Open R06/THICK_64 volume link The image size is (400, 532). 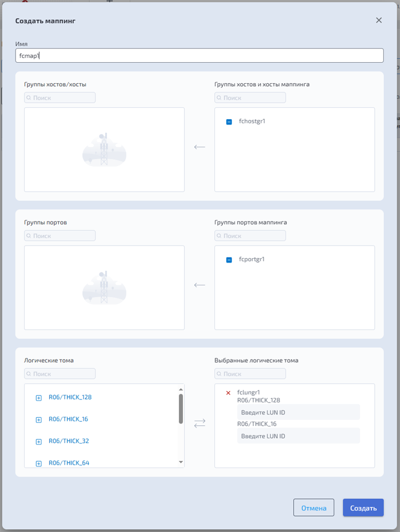[x=69, y=463]
